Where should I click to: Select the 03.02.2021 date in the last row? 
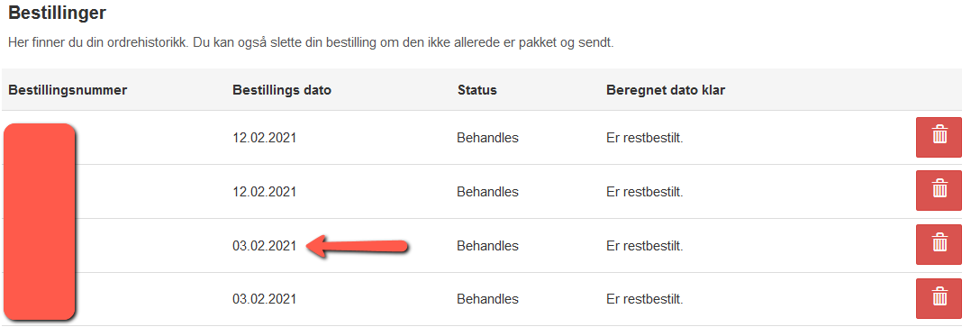pos(265,299)
